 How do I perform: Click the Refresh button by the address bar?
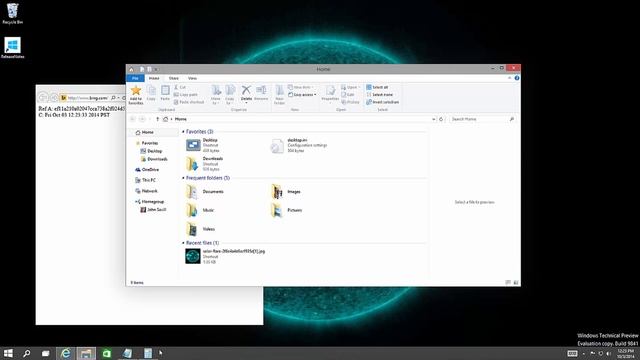click(441, 119)
